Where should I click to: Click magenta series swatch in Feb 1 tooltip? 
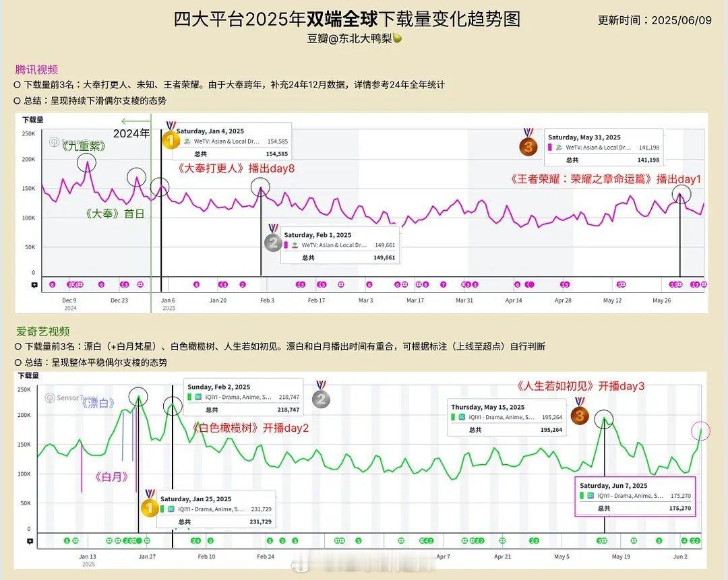[x=286, y=245]
